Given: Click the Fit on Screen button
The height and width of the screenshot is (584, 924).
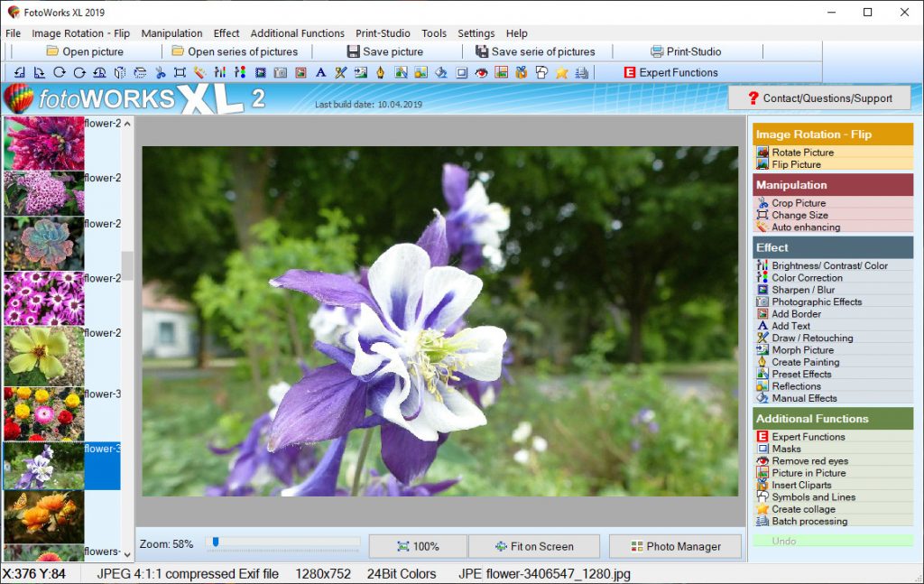Looking at the screenshot, I should point(533,545).
